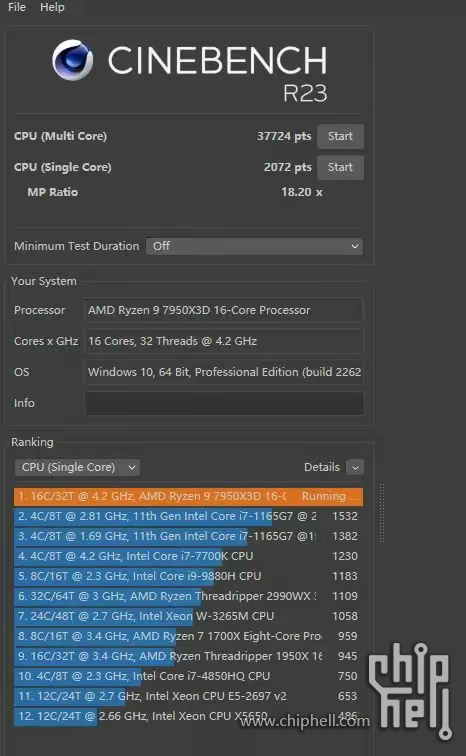Expand the Minimum Test Duration dropdown
466x756 pixels.
click(x=254, y=246)
